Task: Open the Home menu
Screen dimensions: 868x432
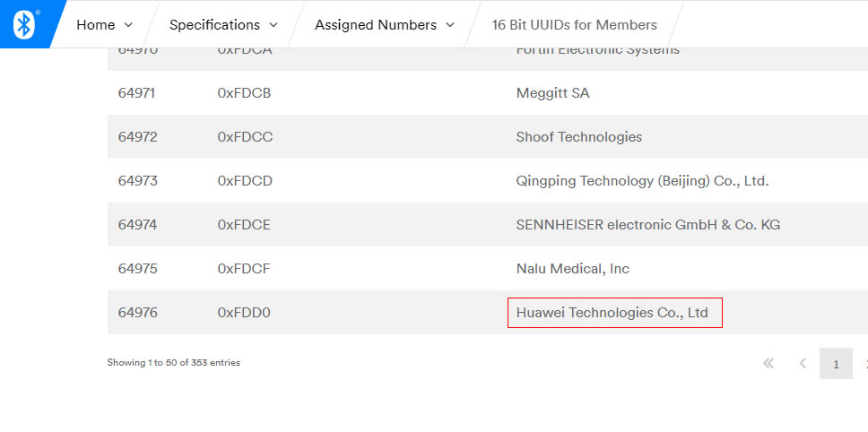Action: pyautogui.click(x=96, y=25)
